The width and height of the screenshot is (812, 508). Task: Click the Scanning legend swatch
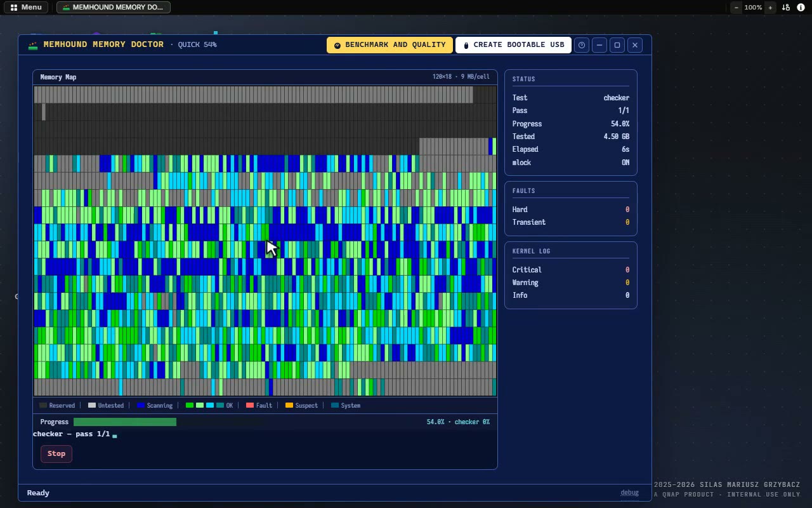pos(141,405)
